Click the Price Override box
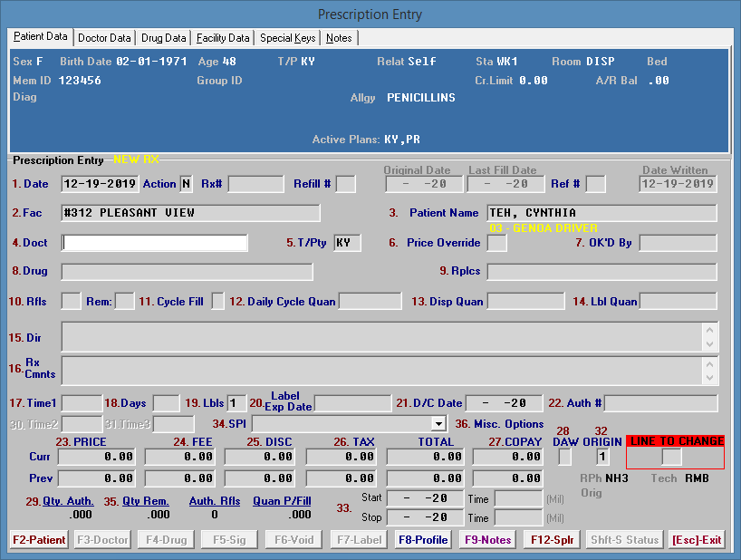This screenshot has height=560, width=741. (x=497, y=243)
